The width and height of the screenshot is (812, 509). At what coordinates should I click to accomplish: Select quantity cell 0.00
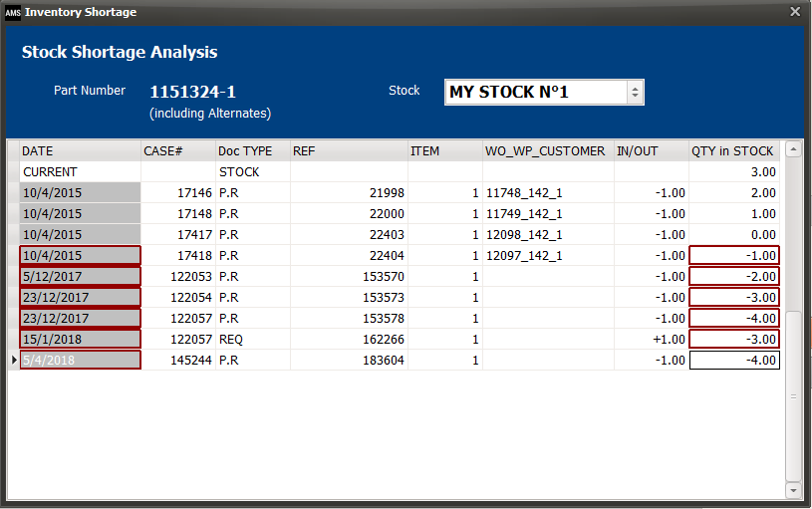(x=734, y=234)
